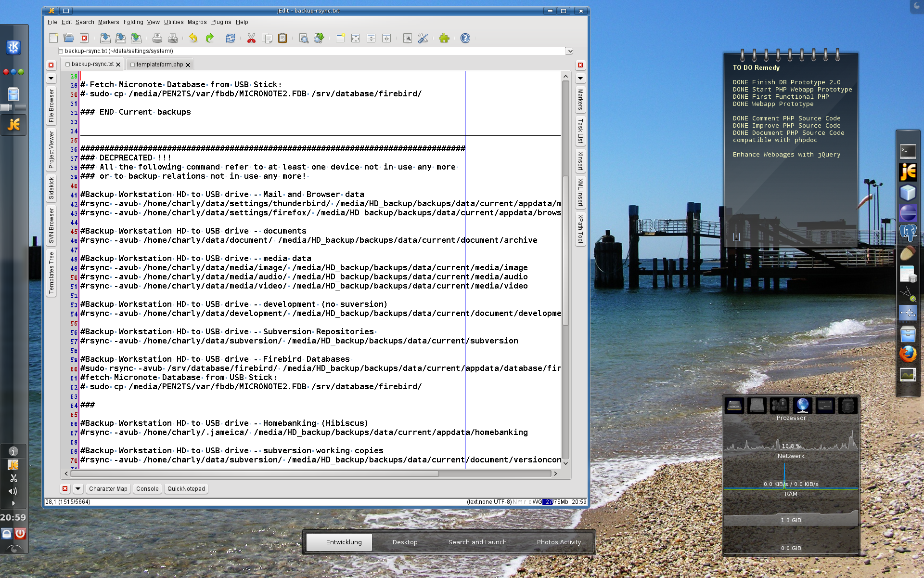Click the Cut scissors icon
Viewport: 924px width, 578px height.
[251, 38]
